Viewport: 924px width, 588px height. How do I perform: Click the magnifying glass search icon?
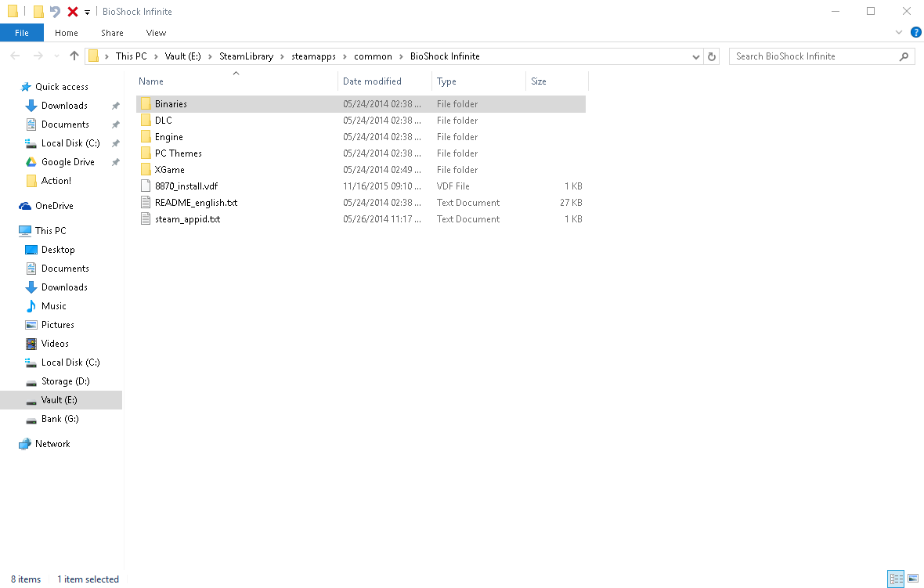coord(904,56)
